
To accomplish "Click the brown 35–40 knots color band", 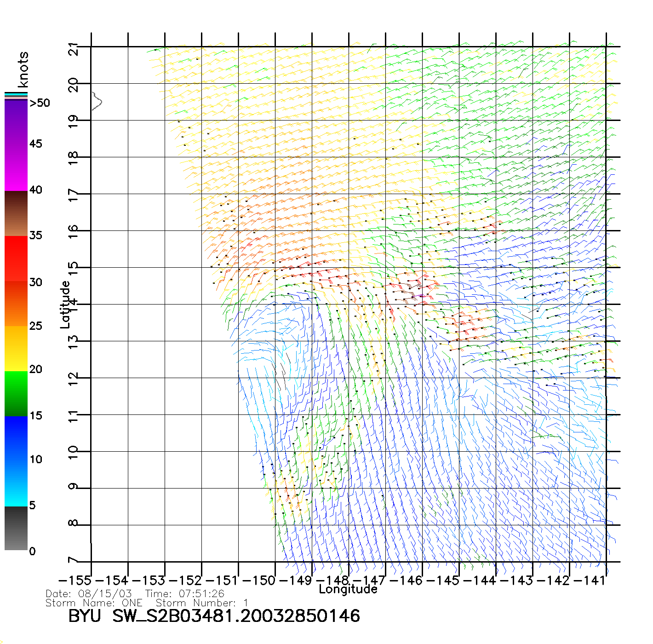I will (x=16, y=214).
